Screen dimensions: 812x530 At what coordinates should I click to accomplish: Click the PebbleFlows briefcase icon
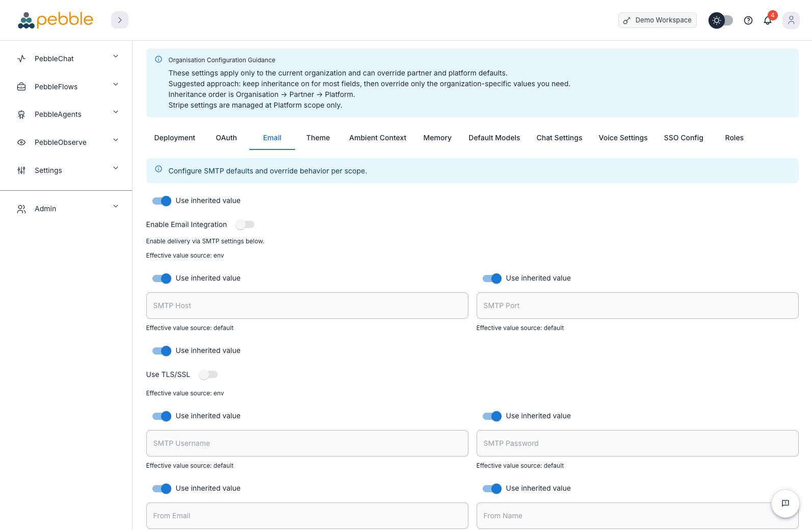pos(21,87)
